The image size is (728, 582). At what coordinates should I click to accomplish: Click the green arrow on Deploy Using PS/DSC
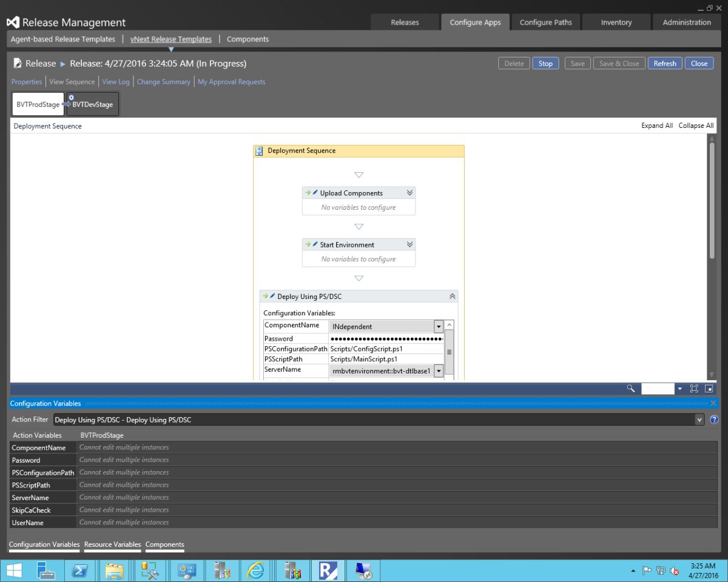point(265,296)
